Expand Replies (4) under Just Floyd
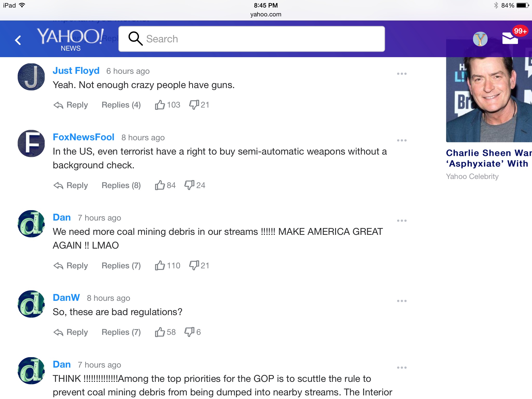Viewport: 532px width, 399px height. [121, 105]
